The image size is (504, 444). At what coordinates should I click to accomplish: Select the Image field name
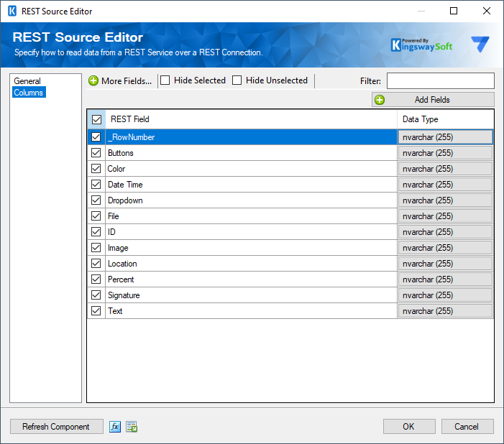click(118, 248)
